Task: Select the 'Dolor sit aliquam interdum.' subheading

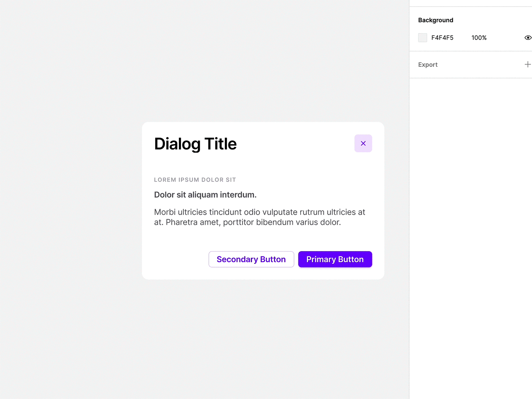Action: point(205,195)
